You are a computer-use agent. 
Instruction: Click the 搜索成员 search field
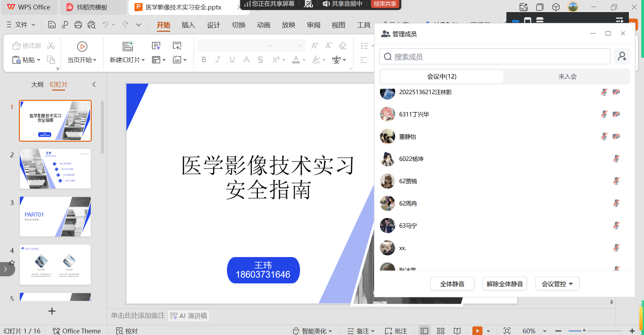coord(495,57)
